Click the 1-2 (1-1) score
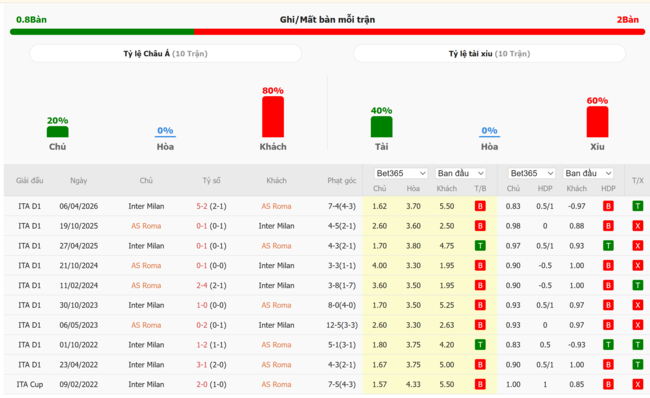Image resolution: width=650 pixels, height=398 pixels. [x=211, y=345]
